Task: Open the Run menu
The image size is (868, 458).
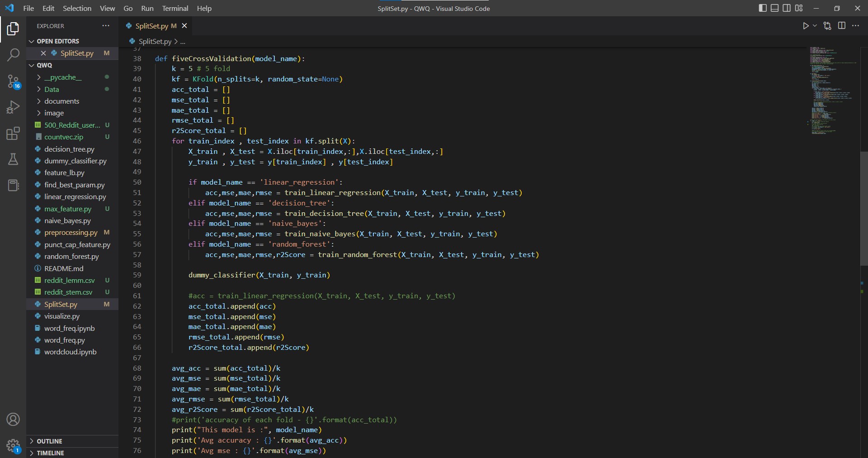Action: (147, 8)
